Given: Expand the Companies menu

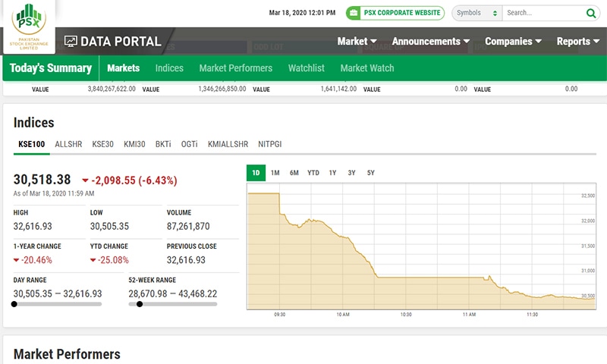Looking at the screenshot, I should pyautogui.click(x=513, y=41).
